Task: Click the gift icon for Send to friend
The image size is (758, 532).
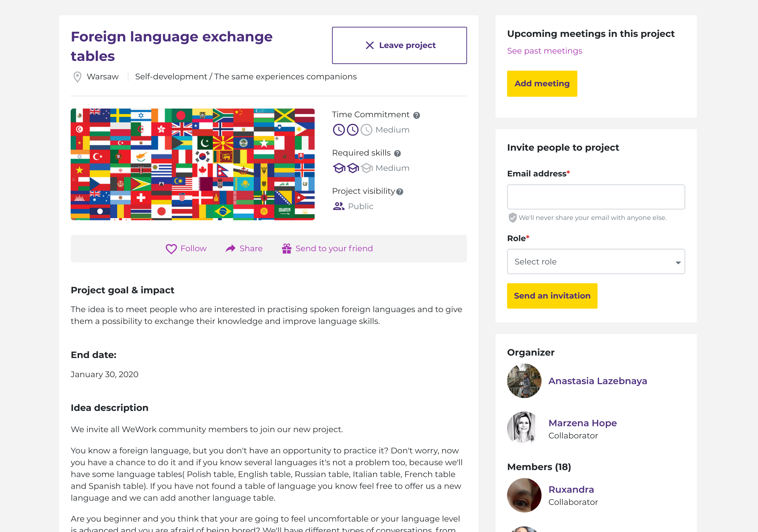Action: pos(286,248)
